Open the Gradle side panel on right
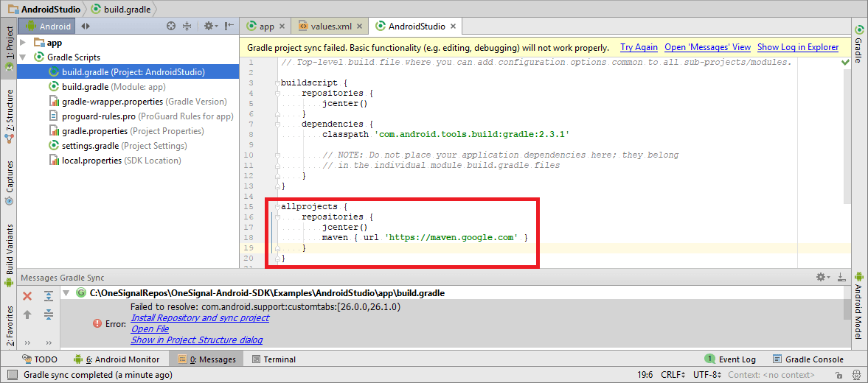Viewport: 868px width, 383px height. pos(858,43)
